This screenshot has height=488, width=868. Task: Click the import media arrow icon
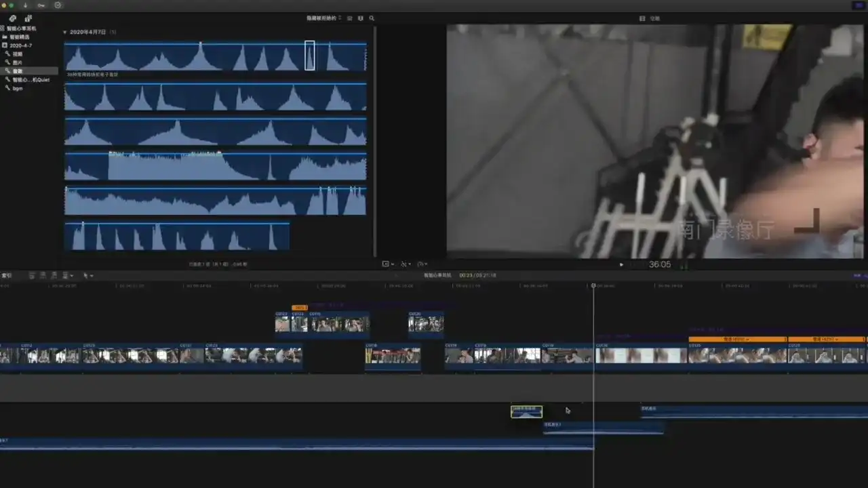coord(25,5)
